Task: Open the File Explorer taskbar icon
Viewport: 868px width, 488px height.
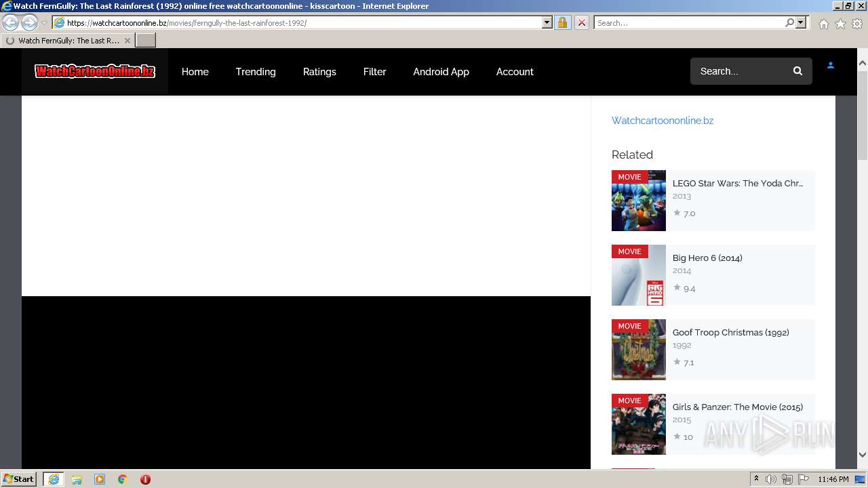Action: [77, 479]
